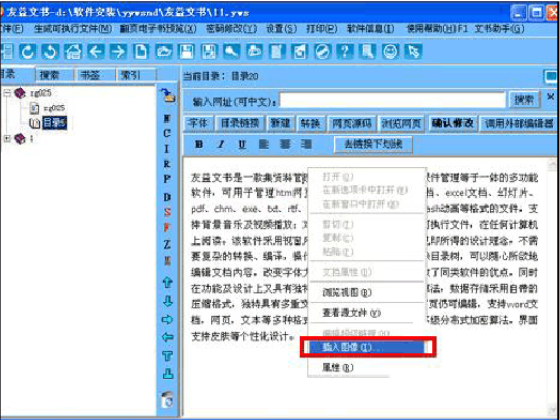The height and width of the screenshot is (420, 560).
Task: Move node down with cyan down arrow
Action: pos(167,301)
